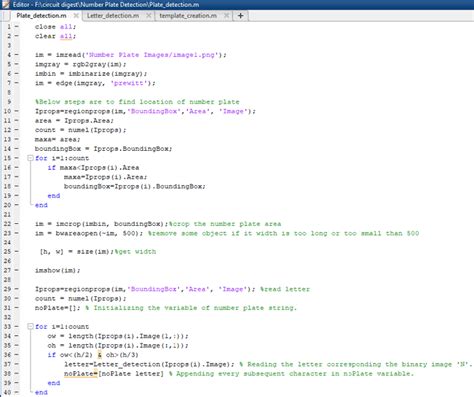
Task: Click 'clear all;' on line 2
Action: point(55,36)
